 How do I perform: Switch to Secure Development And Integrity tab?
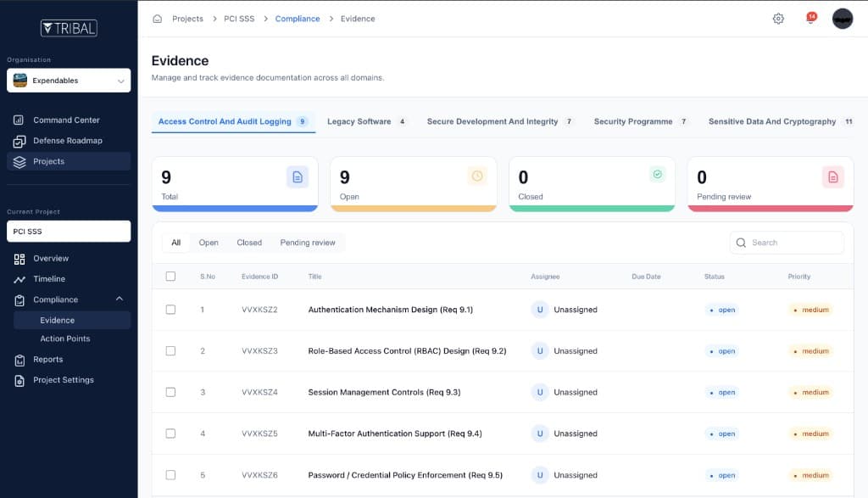point(499,121)
